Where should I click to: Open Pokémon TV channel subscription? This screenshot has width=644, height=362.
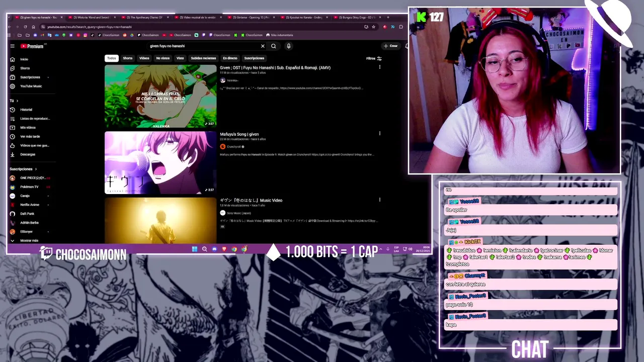pyautogui.click(x=29, y=187)
